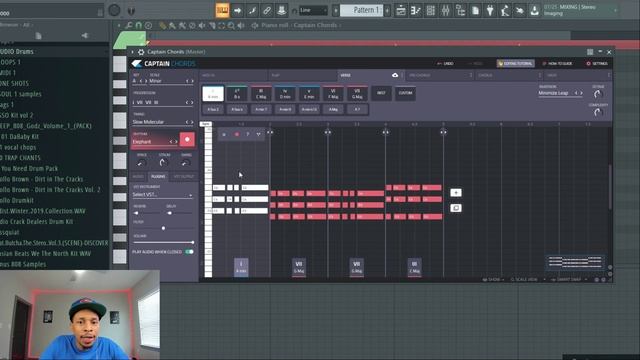Adjust the Reverb slider handle

point(136,213)
